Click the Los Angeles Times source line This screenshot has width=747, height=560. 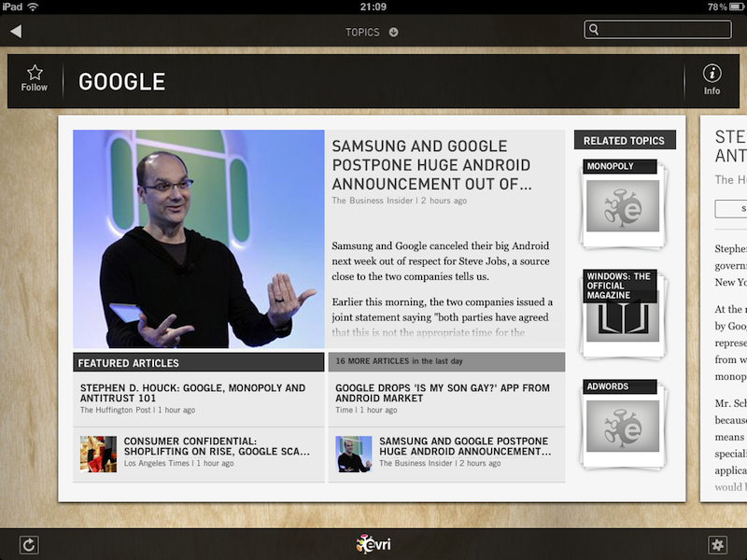click(178, 463)
